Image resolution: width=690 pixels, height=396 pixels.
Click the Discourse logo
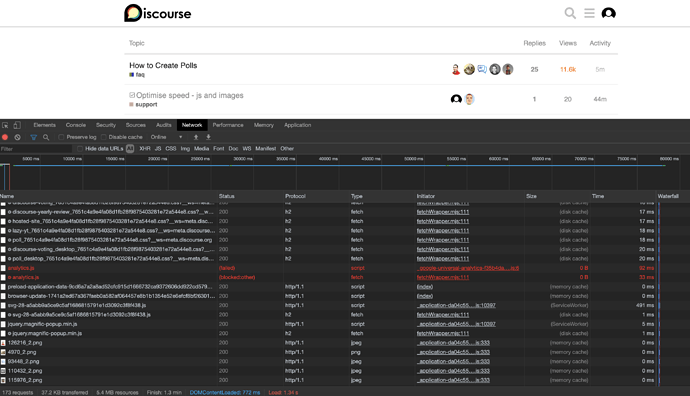click(158, 13)
